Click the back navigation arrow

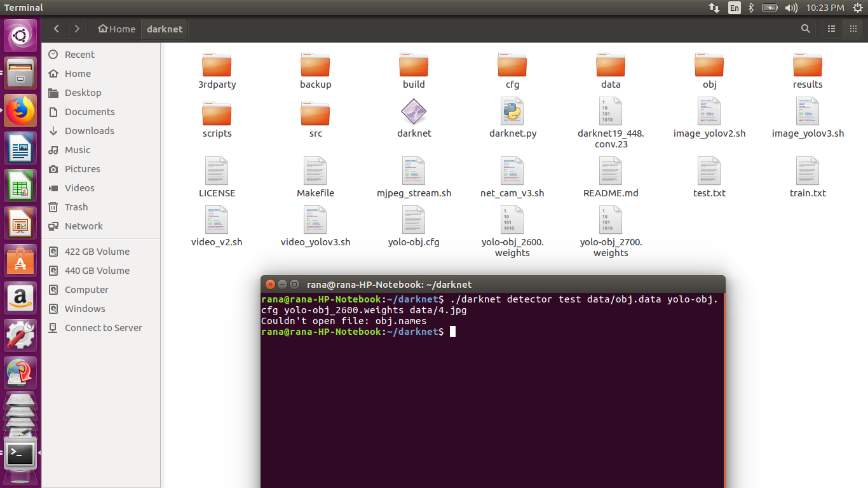click(56, 29)
